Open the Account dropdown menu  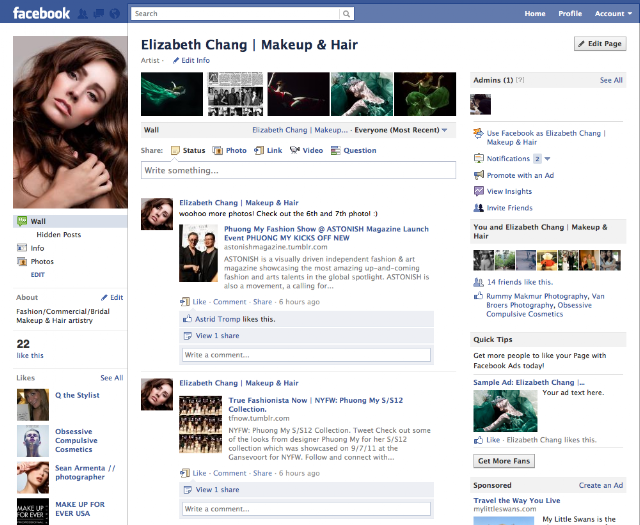coord(613,13)
